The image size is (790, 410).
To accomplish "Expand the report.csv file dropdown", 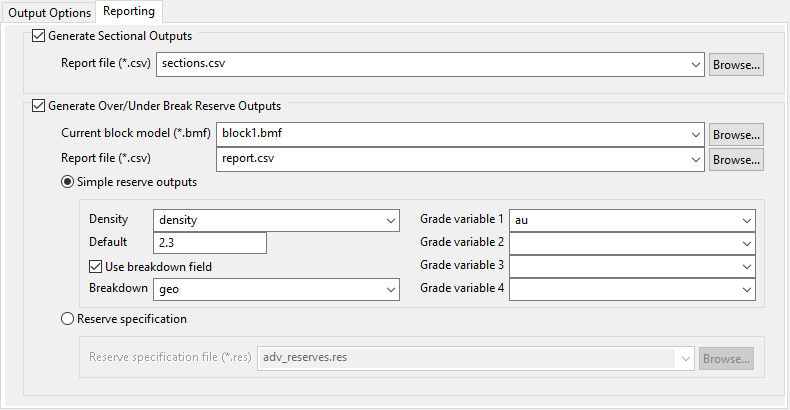I will 696,159.
